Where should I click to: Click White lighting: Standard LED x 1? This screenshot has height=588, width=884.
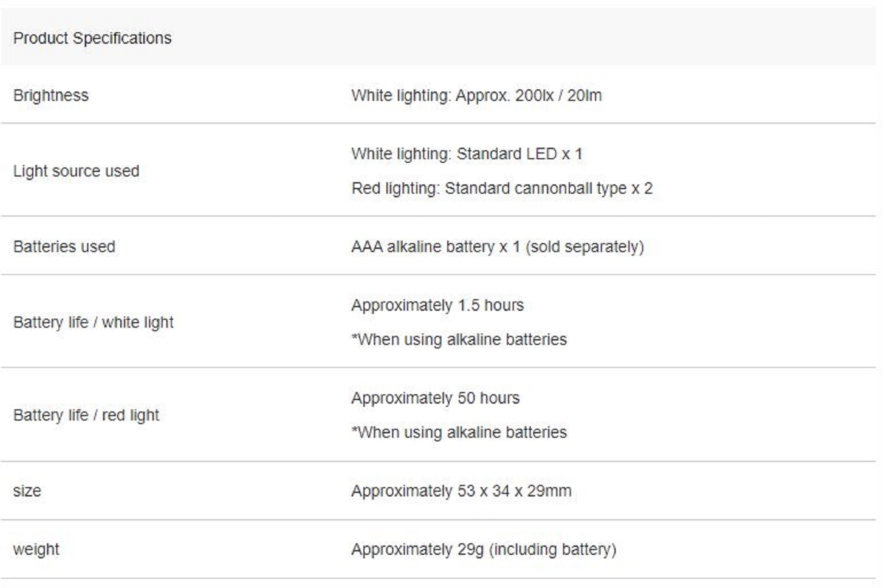pyautogui.click(x=467, y=154)
